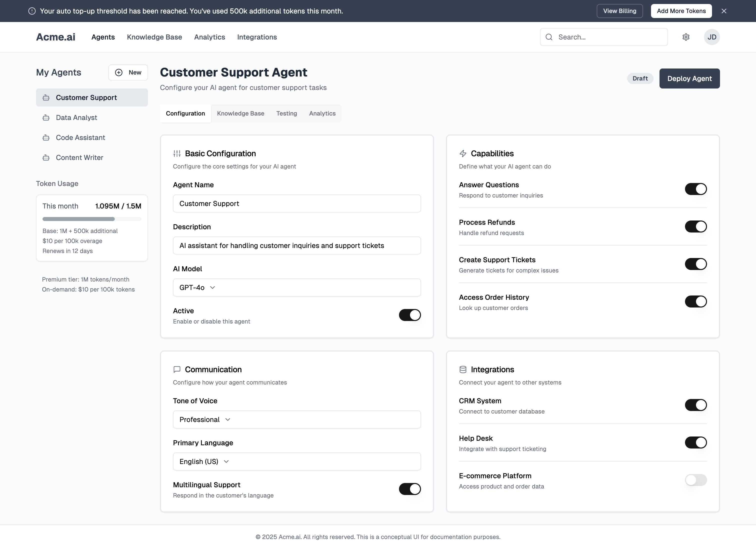
Task: Click the Code Assistant robot icon
Action: (46, 138)
